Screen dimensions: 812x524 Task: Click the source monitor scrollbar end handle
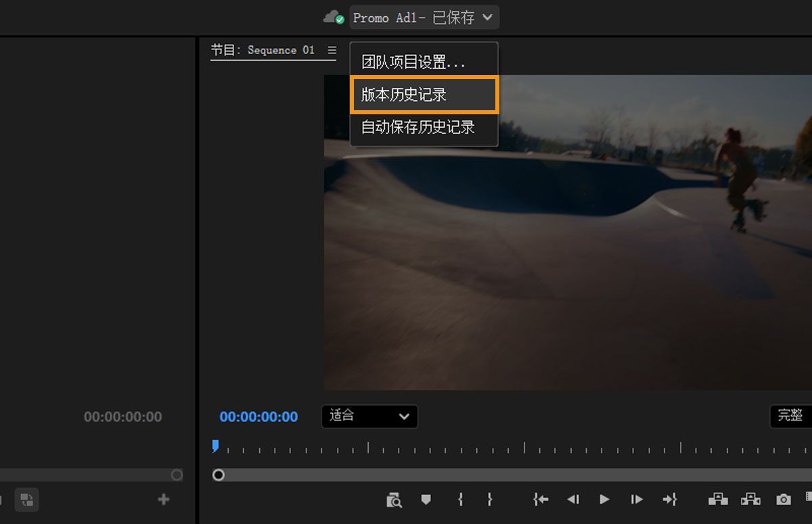177,475
